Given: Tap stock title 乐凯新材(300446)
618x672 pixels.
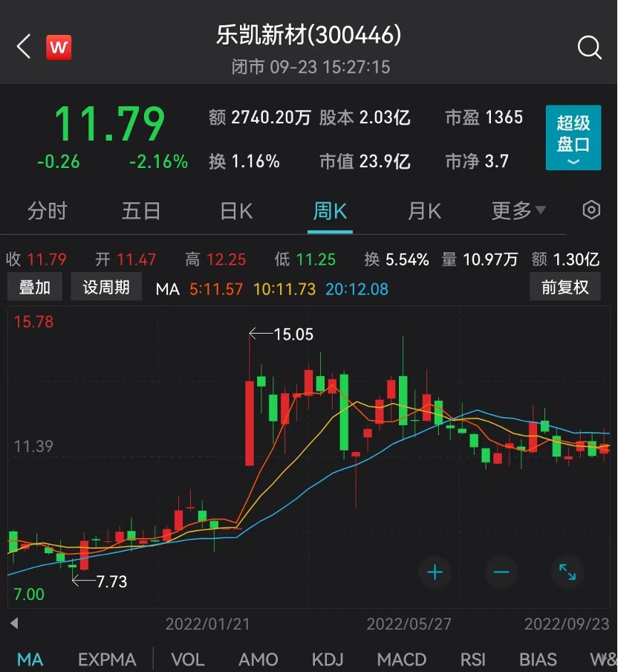Looking at the screenshot, I should [x=308, y=35].
